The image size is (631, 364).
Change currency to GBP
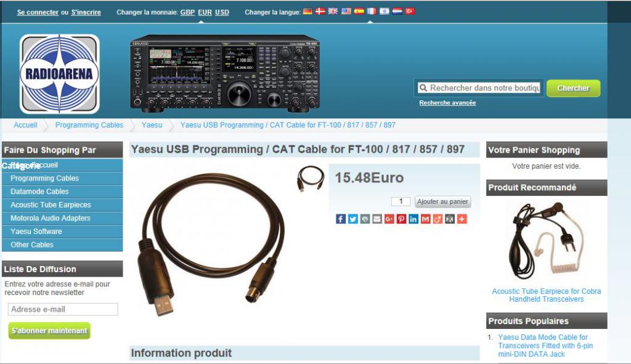[x=187, y=12]
